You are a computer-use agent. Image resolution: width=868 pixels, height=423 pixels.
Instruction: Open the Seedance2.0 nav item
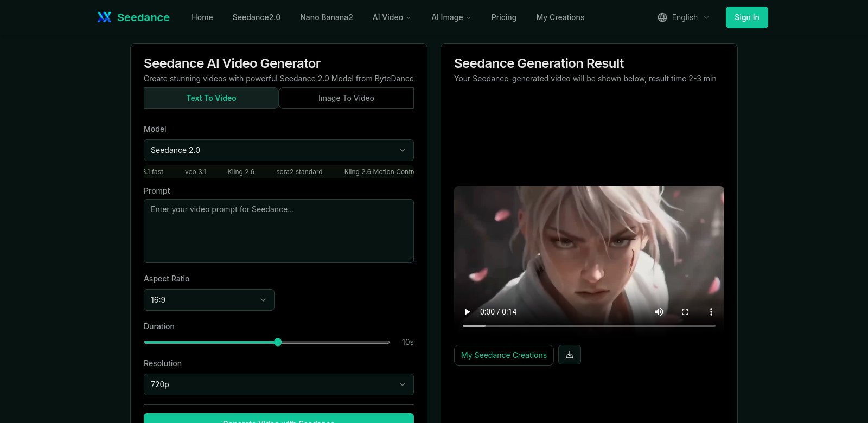click(257, 17)
